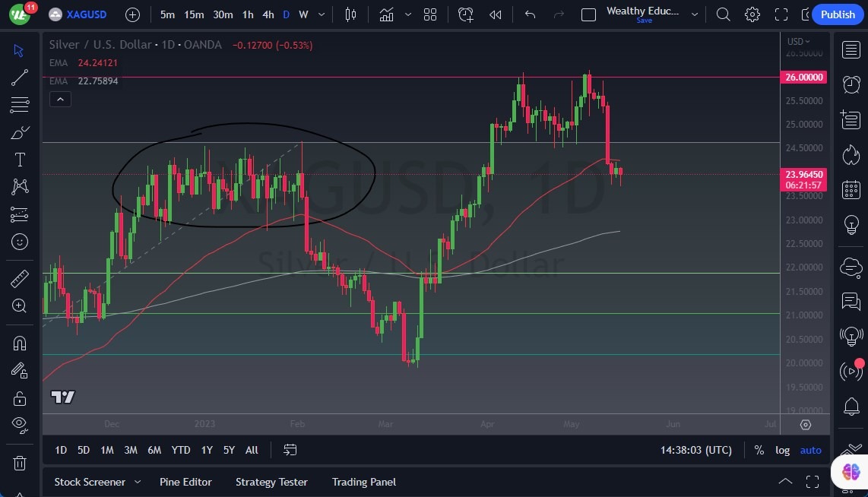Switch to the 5m timeframe
This screenshot has width=868, height=497.
click(167, 15)
